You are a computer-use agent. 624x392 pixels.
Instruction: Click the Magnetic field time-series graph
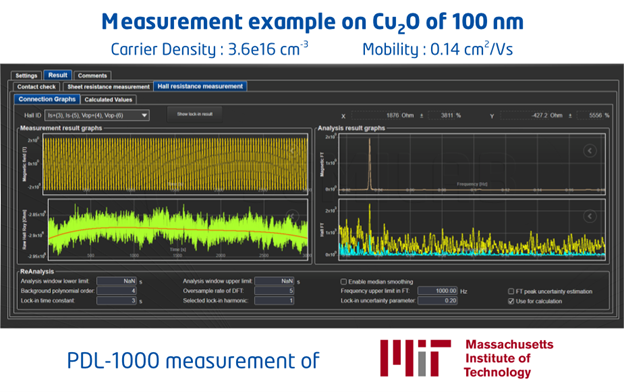(x=175, y=164)
